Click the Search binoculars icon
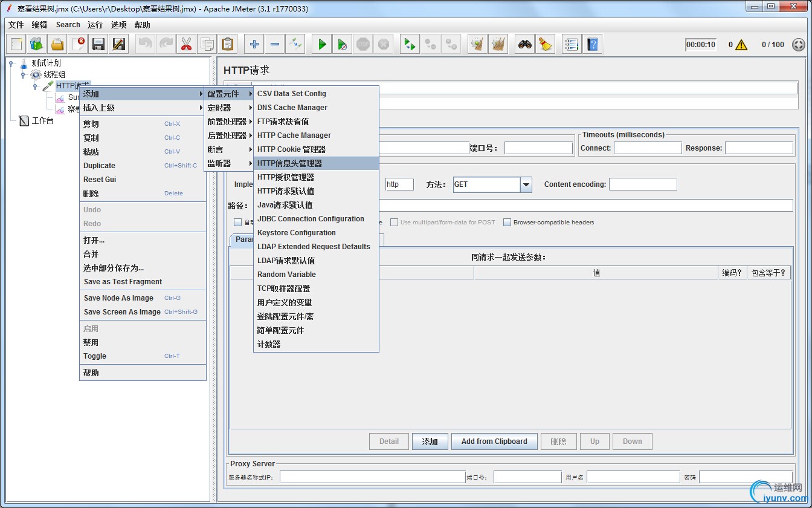Image resolution: width=812 pixels, height=508 pixels. click(525, 44)
